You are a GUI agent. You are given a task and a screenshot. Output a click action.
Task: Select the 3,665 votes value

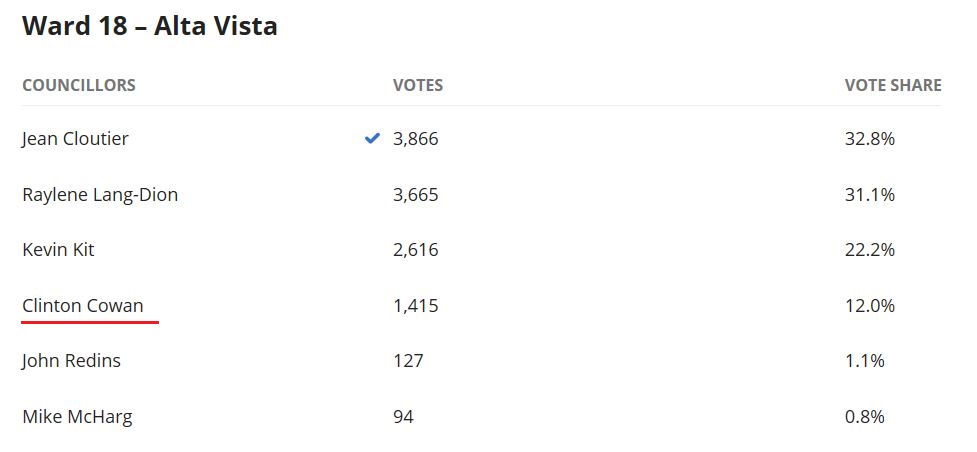pos(416,195)
